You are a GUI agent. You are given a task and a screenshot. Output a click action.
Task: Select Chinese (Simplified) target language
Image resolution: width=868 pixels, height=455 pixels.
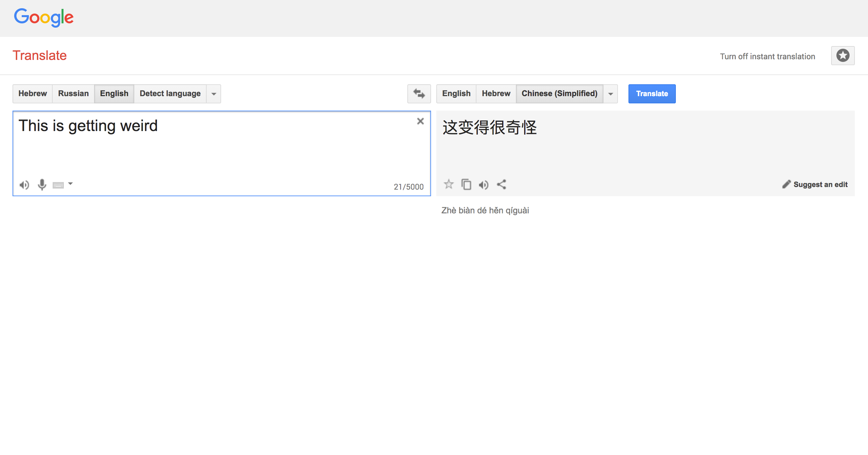tap(559, 94)
